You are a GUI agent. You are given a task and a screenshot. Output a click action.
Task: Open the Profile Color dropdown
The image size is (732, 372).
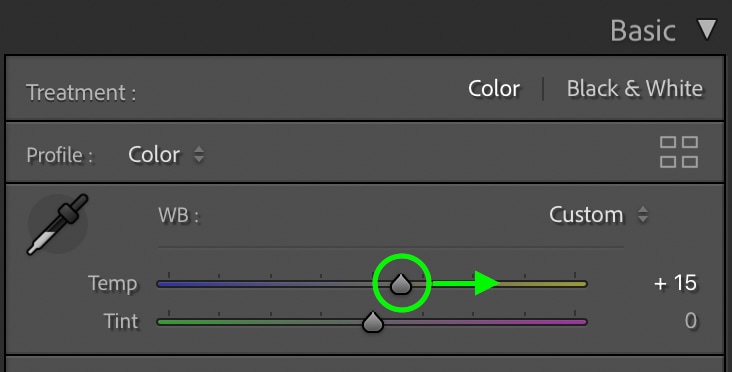tap(166, 154)
